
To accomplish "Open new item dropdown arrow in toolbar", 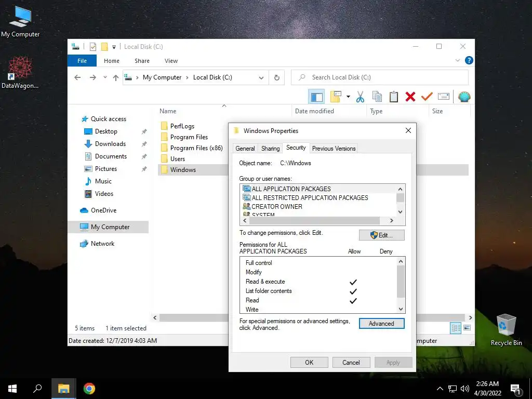I will point(348,97).
